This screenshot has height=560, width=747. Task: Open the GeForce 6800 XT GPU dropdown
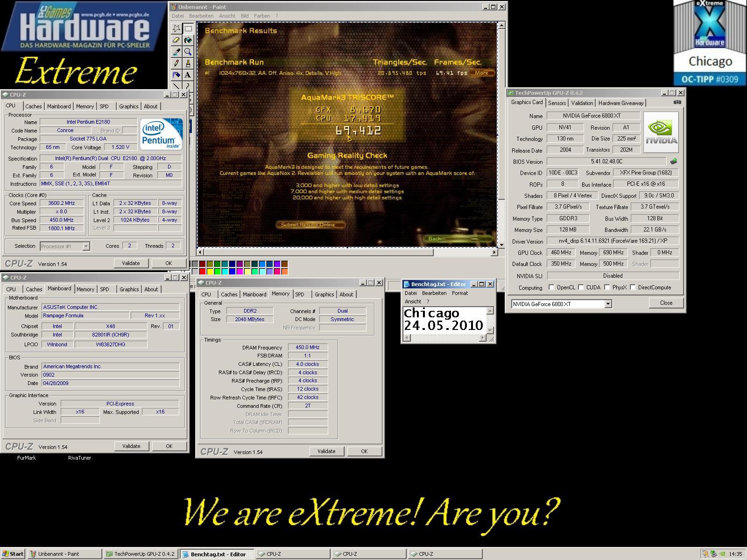(x=608, y=304)
